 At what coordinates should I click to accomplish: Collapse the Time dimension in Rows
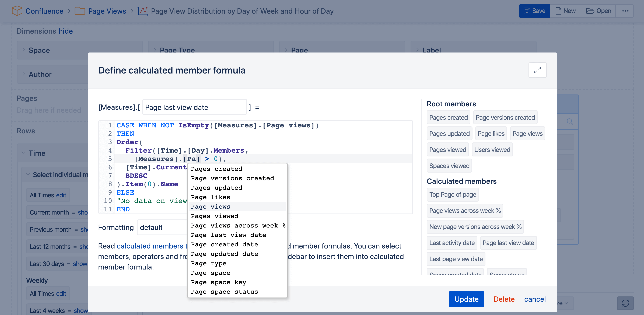tap(23, 153)
